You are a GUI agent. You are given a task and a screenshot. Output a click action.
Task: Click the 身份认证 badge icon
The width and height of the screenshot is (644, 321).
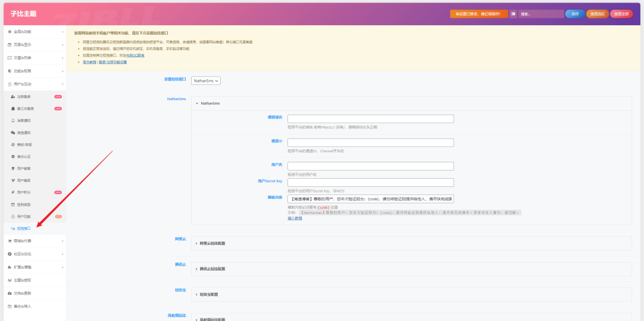coord(13,157)
